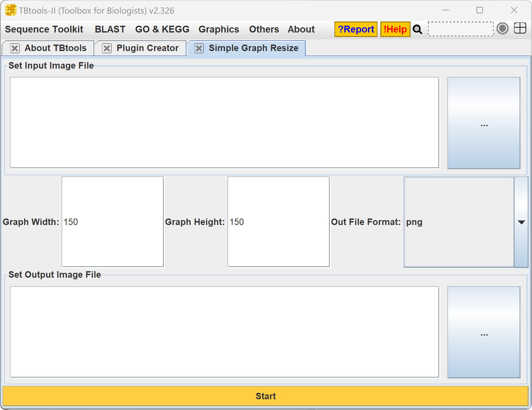The height and width of the screenshot is (410, 532).
Task: Open the Graphics menu
Action: (x=219, y=29)
